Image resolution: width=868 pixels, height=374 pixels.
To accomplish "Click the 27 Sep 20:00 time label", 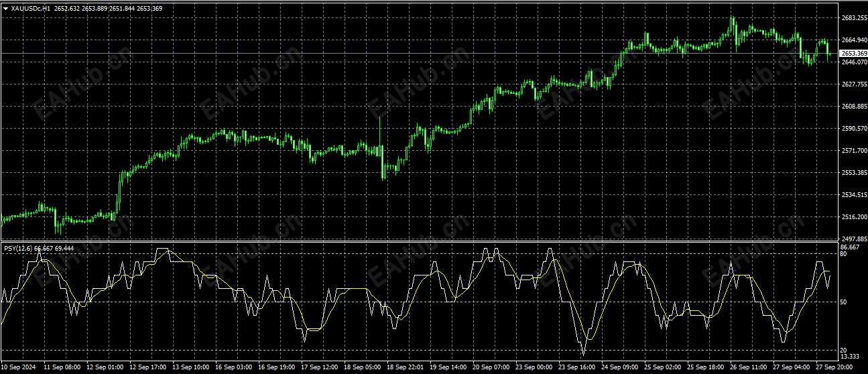I will [x=834, y=367].
